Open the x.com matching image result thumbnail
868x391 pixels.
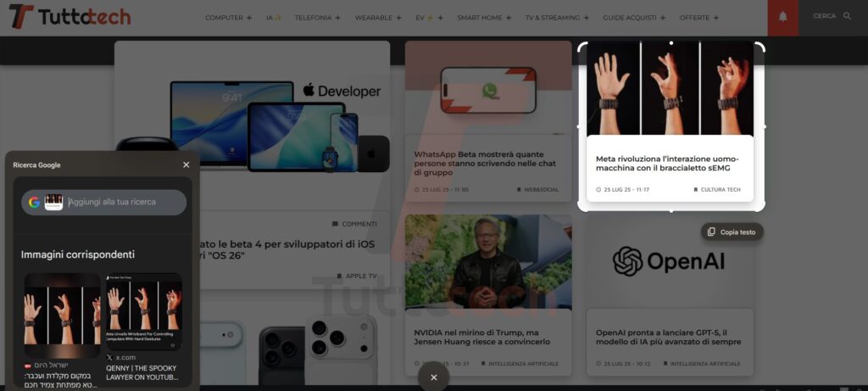tap(144, 311)
